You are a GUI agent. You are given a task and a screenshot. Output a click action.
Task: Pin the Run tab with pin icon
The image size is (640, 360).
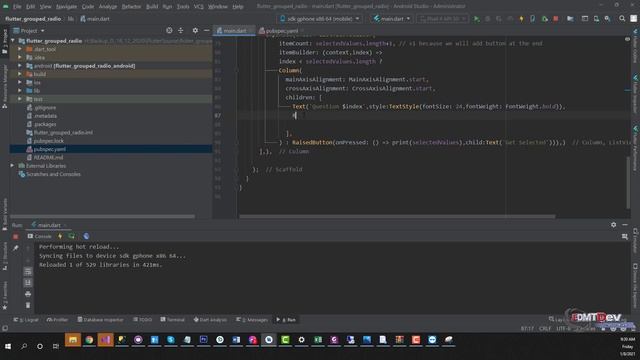(x=16, y=248)
